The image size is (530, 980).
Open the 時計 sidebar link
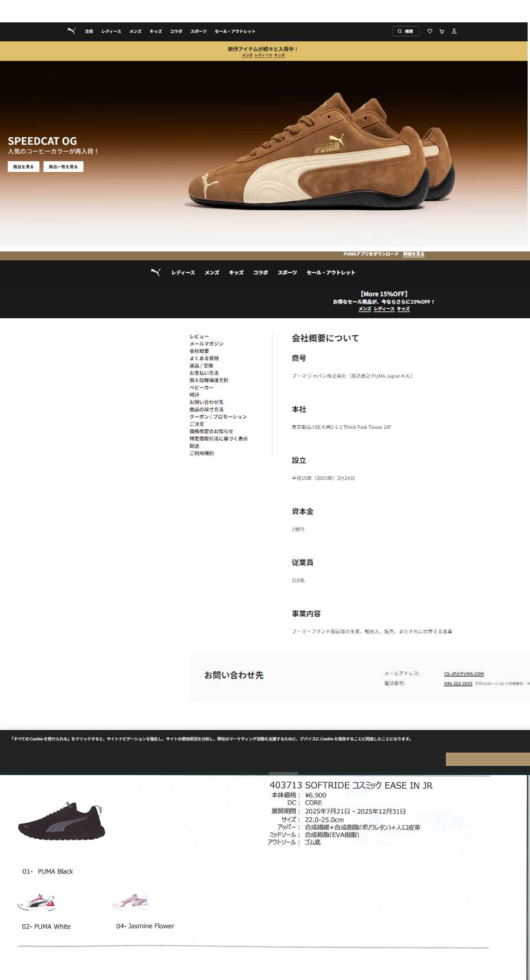(x=194, y=395)
